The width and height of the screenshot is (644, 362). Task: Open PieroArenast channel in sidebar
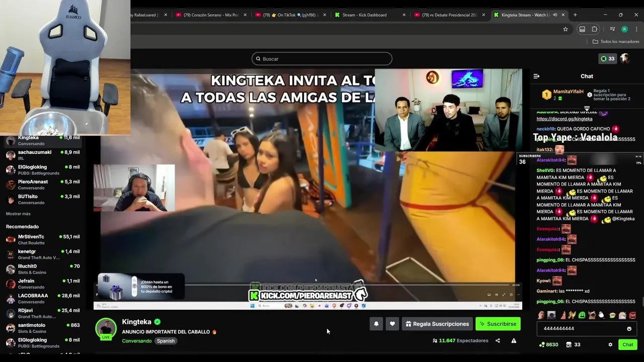pyautogui.click(x=43, y=185)
